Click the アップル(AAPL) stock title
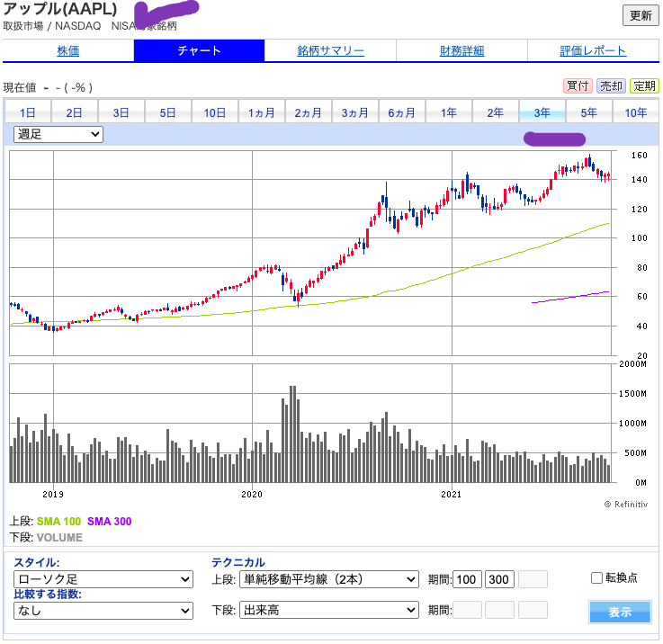Viewport: 663px width, 644px height. pos(60,9)
